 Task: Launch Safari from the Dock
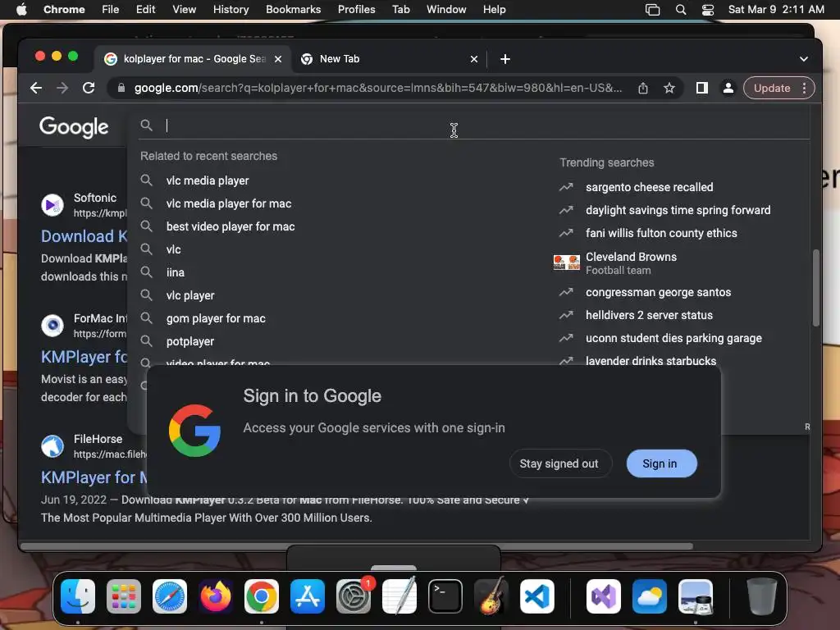(x=170, y=596)
